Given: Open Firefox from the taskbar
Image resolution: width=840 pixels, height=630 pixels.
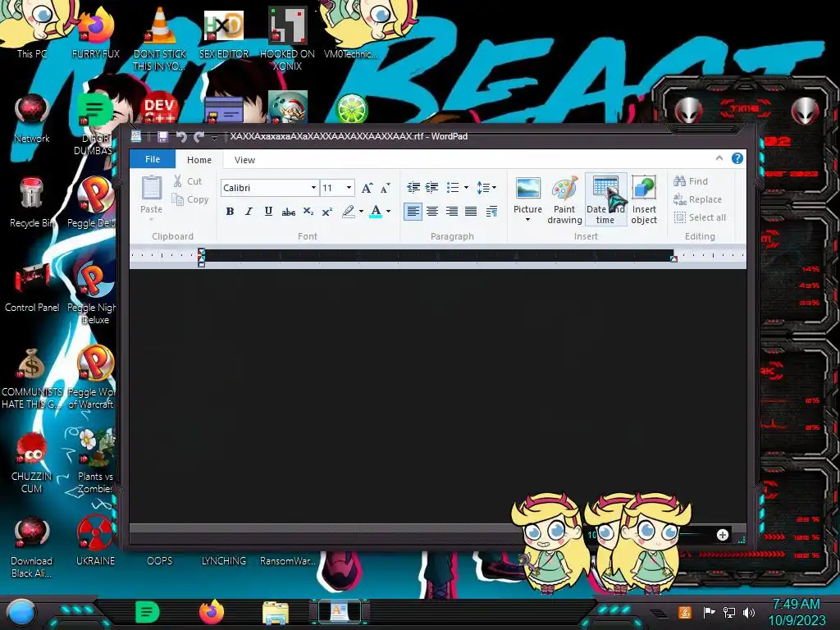Looking at the screenshot, I should [212, 612].
